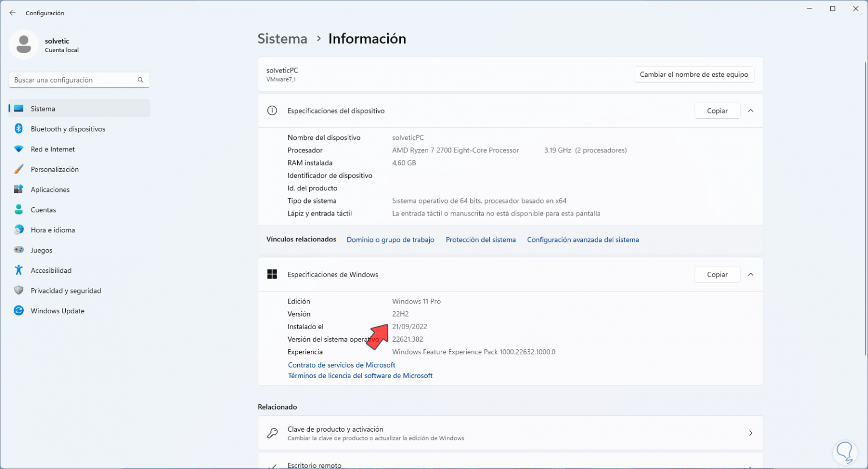Screen dimensions: 868x469
Task: Go to Bluetooth y dispositivos
Action: pos(79,129)
